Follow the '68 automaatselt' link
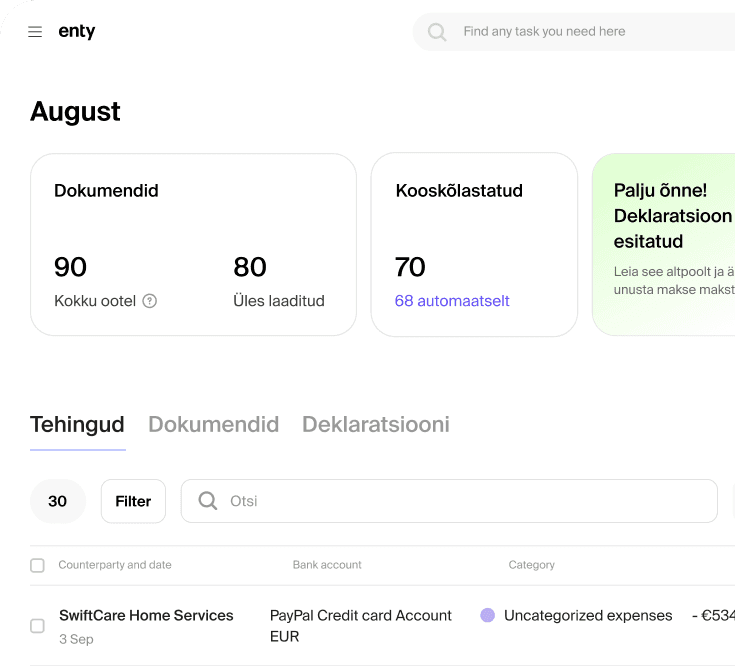Screen dimensions: 735x666 452,301
